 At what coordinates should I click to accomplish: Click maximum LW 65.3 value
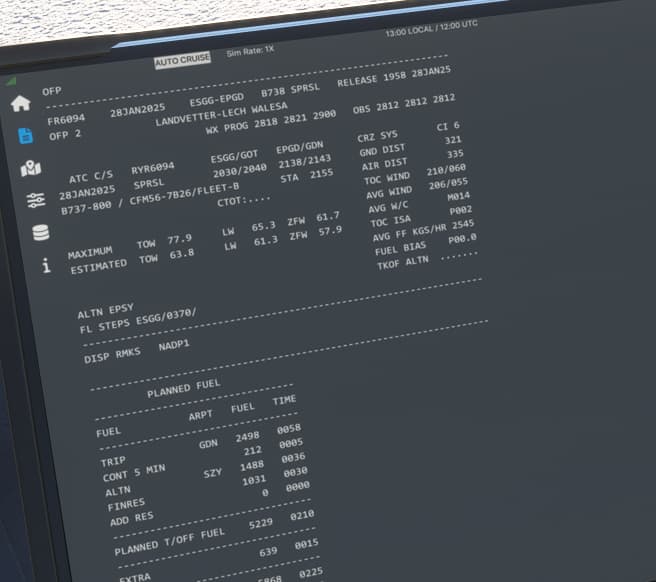pos(263,226)
